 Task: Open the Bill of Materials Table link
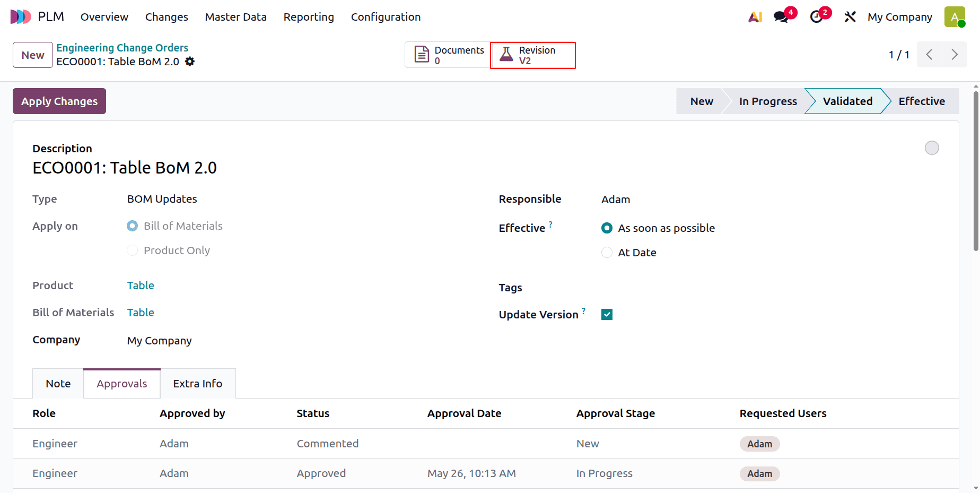pyautogui.click(x=141, y=313)
